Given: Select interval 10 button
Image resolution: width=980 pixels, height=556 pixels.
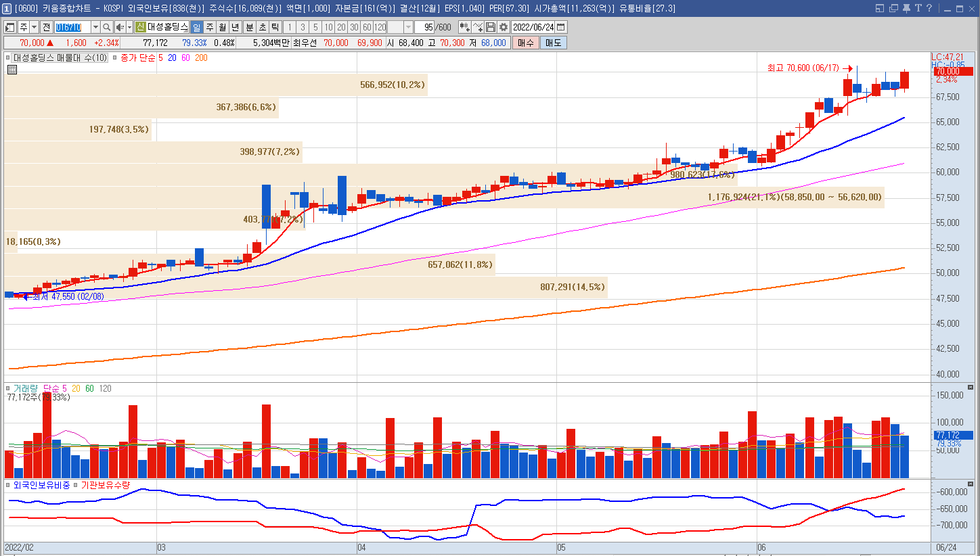Looking at the screenshot, I should [328, 27].
